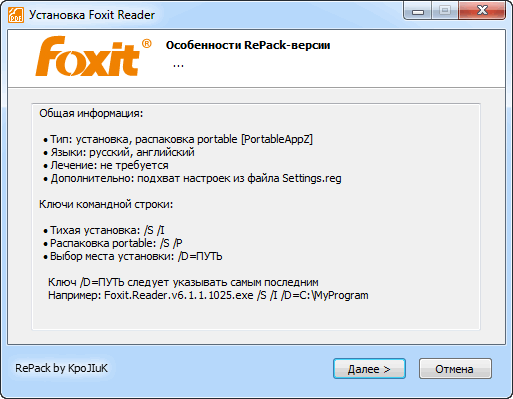Click the Ключи командной строки heading

[106, 204]
